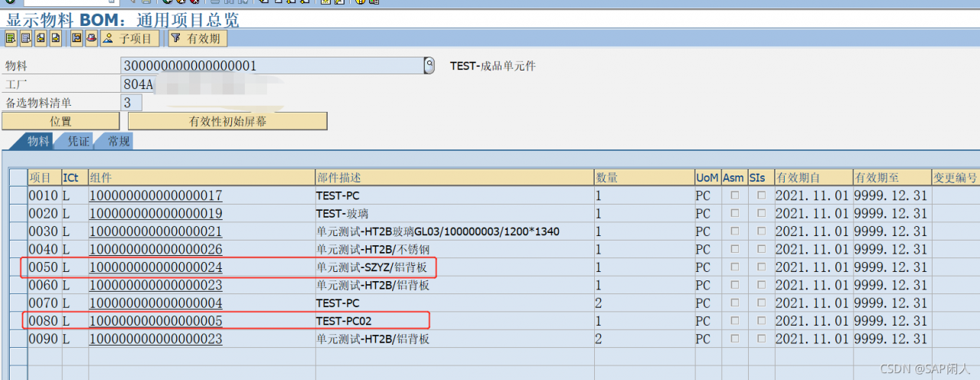Image resolution: width=980 pixels, height=380 pixels.
Task: Select the row selector for item 0010
Action: (18, 195)
